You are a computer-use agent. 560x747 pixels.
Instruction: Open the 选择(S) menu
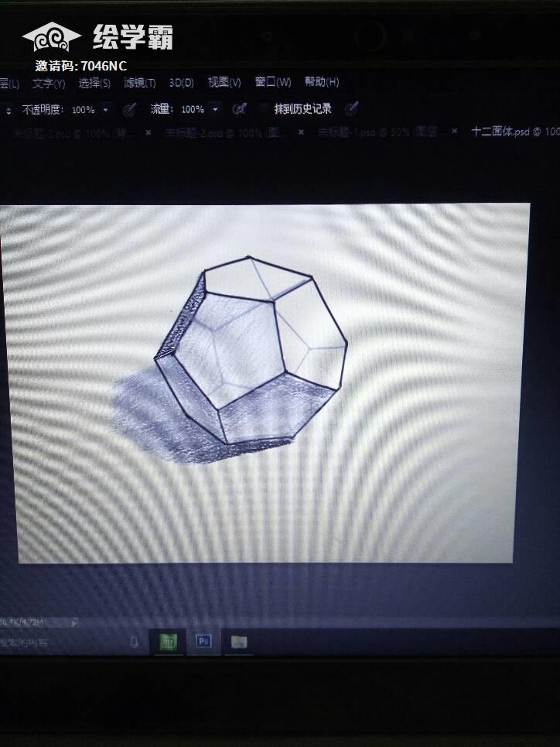click(94, 84)
